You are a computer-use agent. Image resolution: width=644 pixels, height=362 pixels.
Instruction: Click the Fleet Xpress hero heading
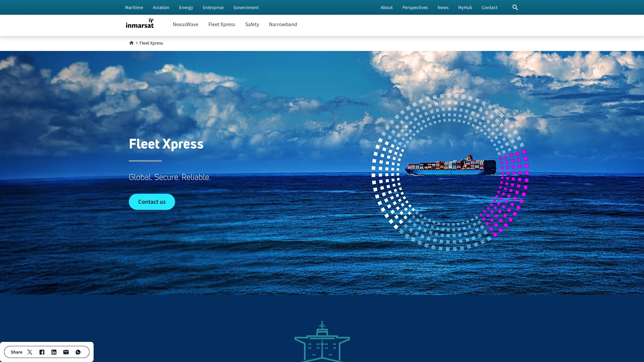pos(166,144)
